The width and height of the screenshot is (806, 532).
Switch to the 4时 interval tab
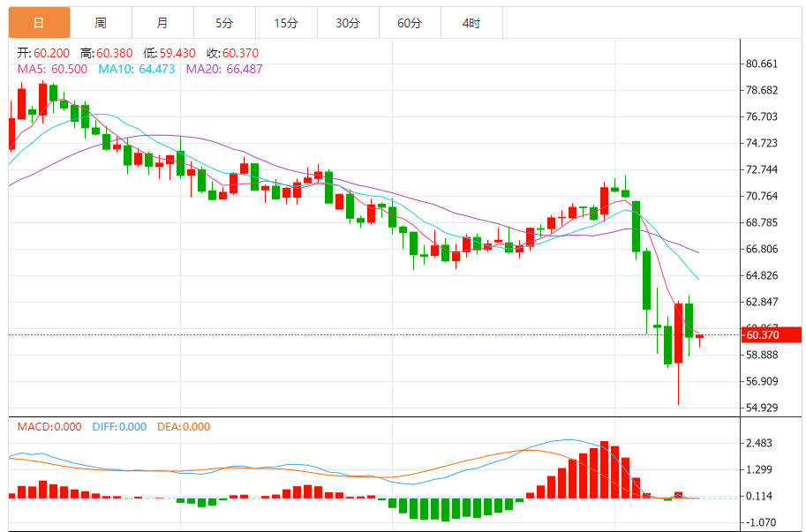[471, 23]
